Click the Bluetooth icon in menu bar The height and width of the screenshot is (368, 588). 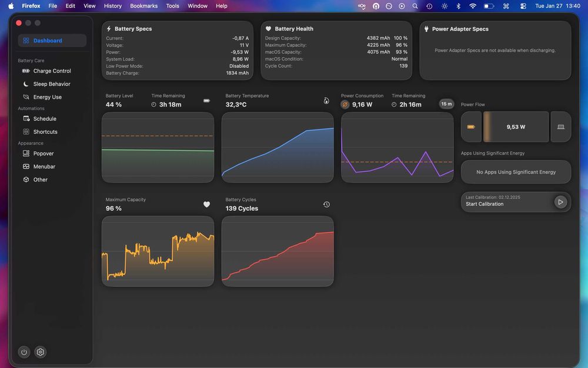[458, 6]
